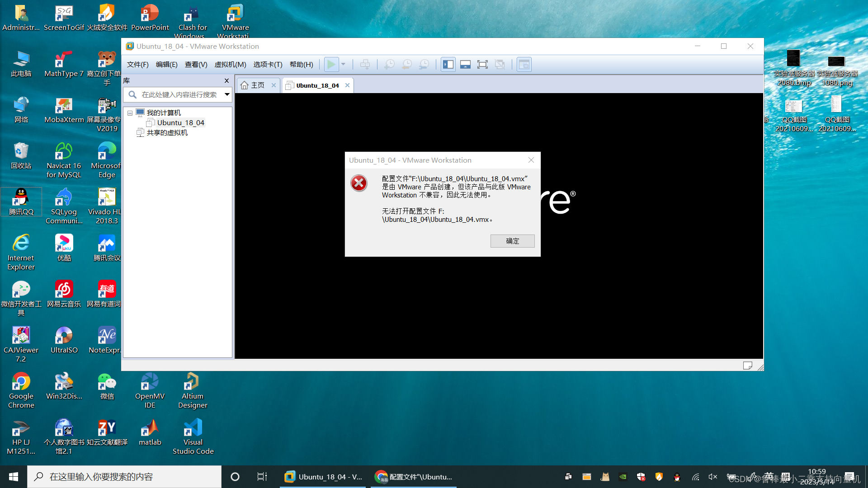The height and width of the screenshot is (488, 868).
Task: Select the Internet Explorer desktop icon
Action: 21,252
